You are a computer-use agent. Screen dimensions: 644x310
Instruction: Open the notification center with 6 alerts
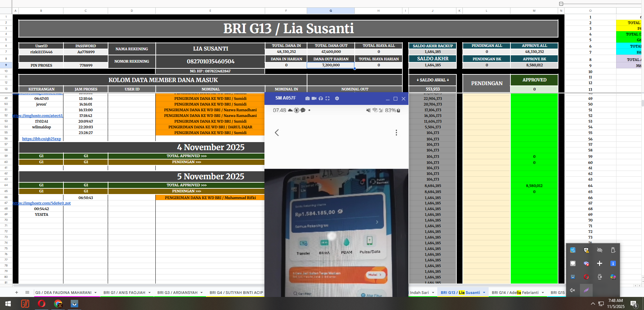pos(634,304)
